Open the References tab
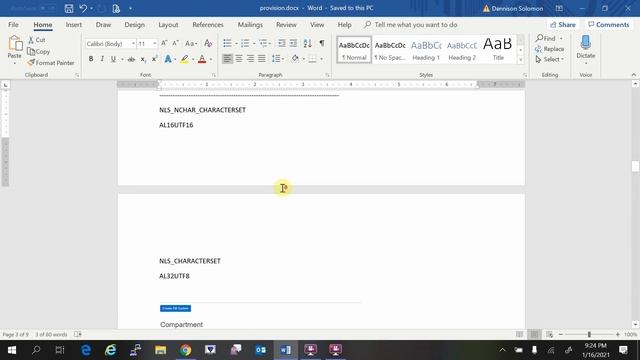This screenshot has width=640, height=360. [208, 25]
